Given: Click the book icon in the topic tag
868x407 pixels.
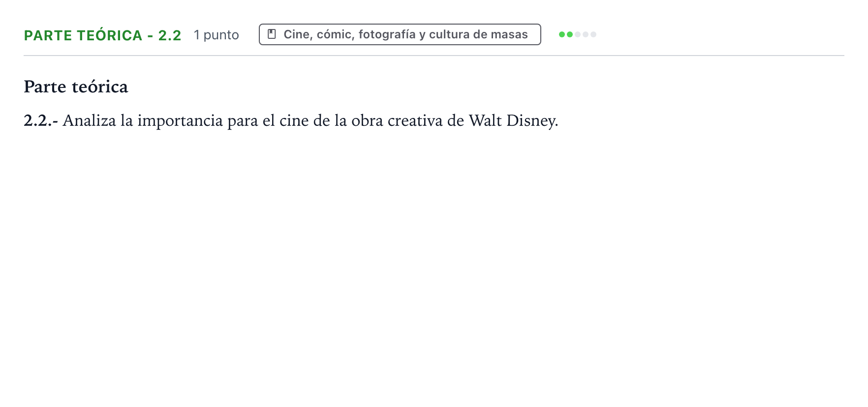Looking at the screenshot, I should [x=272, y=34].
